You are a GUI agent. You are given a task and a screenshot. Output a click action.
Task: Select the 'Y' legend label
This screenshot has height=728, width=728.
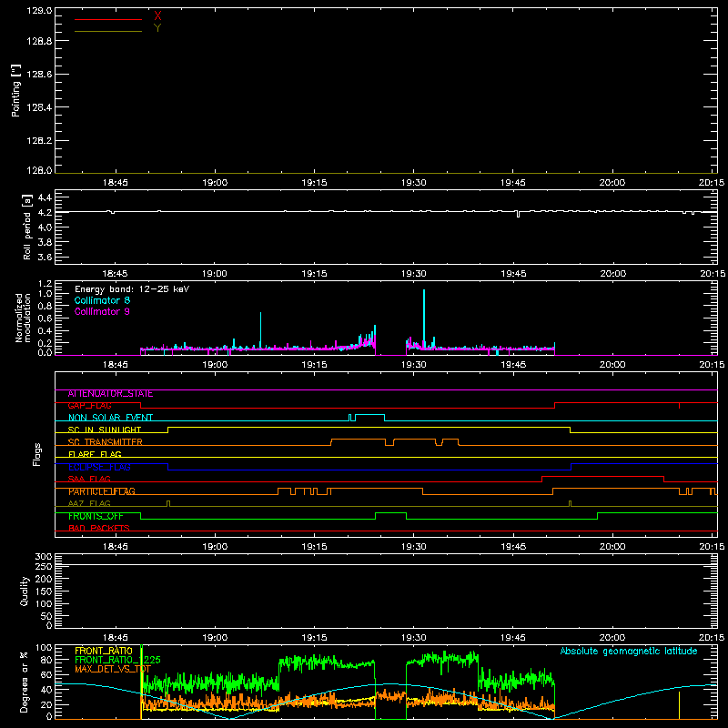pos(157,28)
